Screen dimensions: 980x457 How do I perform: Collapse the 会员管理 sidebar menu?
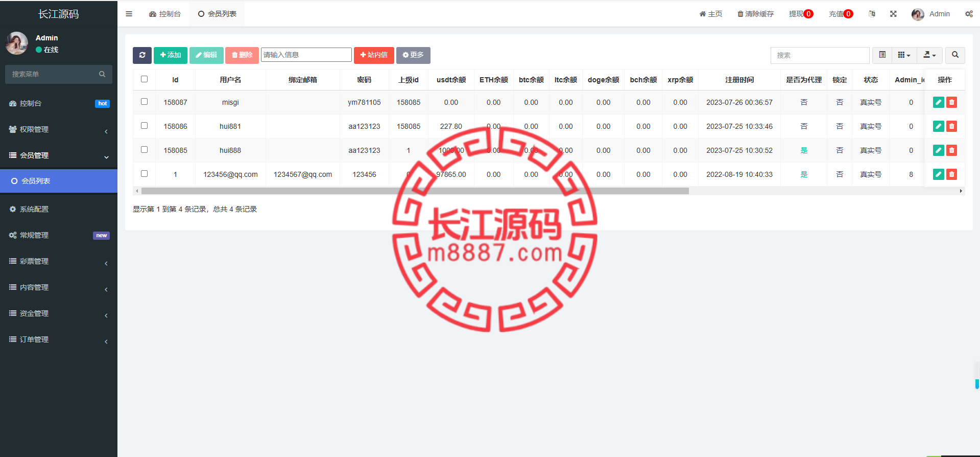tap(59, 155)
